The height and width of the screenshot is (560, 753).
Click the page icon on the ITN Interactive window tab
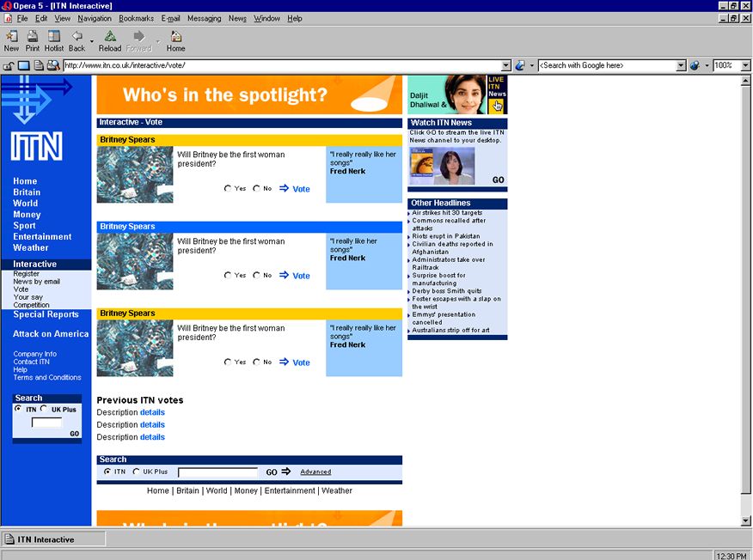[9, 539]
